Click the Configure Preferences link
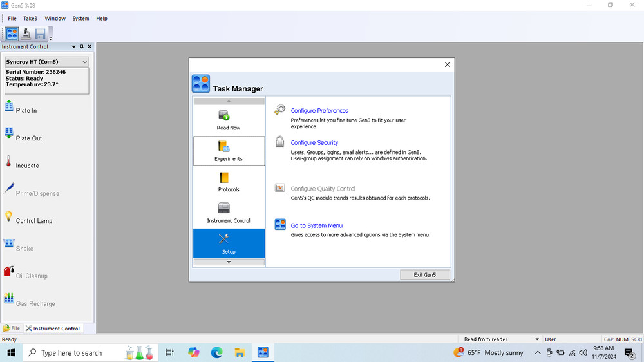This screenshot has height=362, width=644. [319, 111]
